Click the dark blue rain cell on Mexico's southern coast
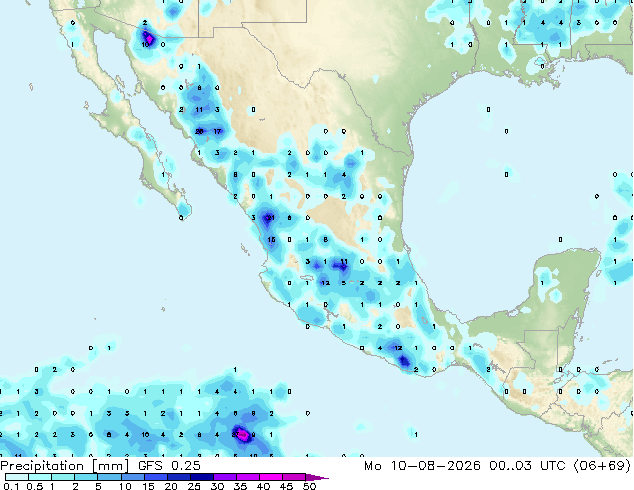The image size is (634, 490). [403, 361]
